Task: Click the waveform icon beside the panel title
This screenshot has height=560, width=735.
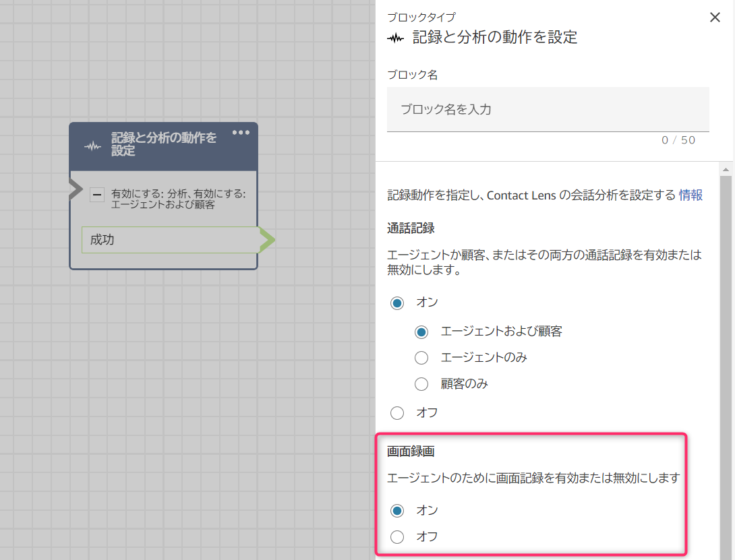Action: pyautogui.click(x=396, y=38)
